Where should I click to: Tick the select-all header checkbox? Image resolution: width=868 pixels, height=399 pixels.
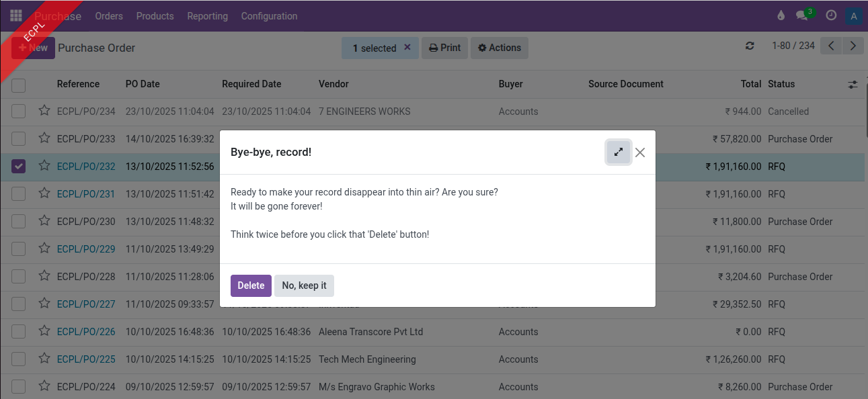tap(19, 85)
